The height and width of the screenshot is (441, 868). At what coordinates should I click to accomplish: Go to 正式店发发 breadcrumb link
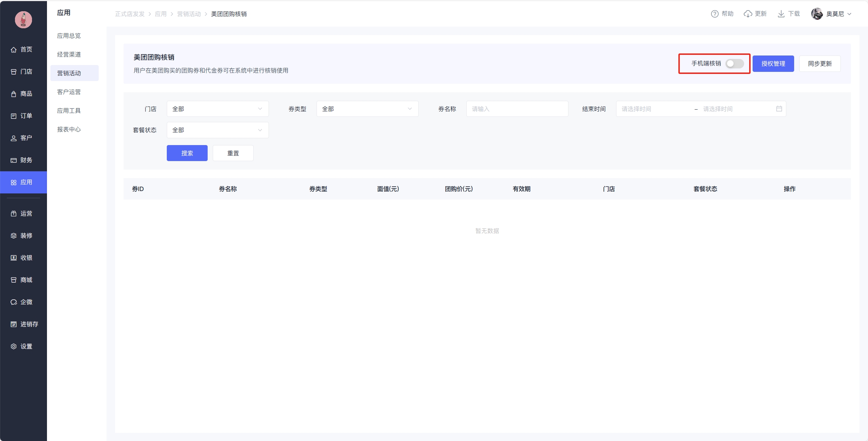(x=130, y=14)
